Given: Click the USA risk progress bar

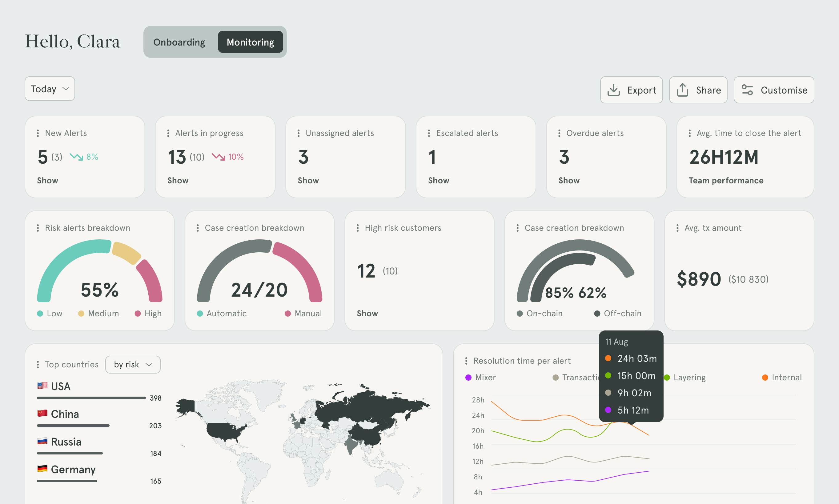Looking at the screenshot, I should [x=91, y=398].
